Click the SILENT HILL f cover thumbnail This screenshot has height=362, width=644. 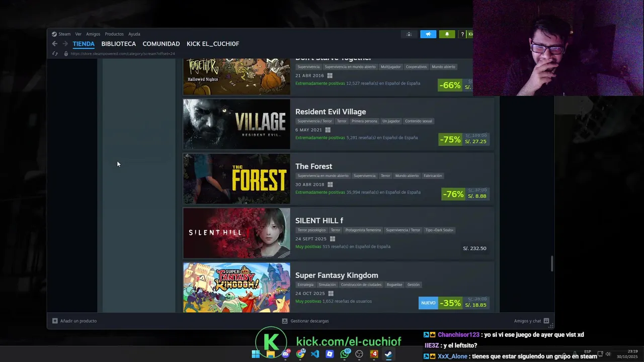click(x=236, y=233)
